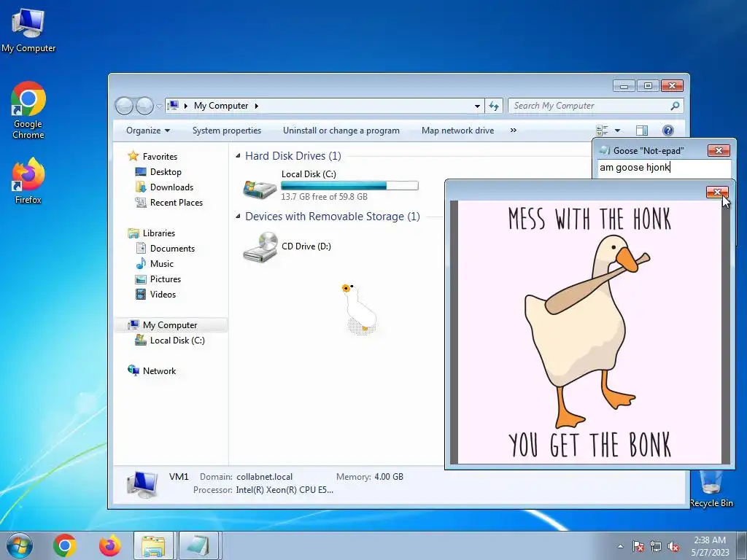Click the 13.7 GB free text
This screenshot has height=560, width=747.
(324, 197)
